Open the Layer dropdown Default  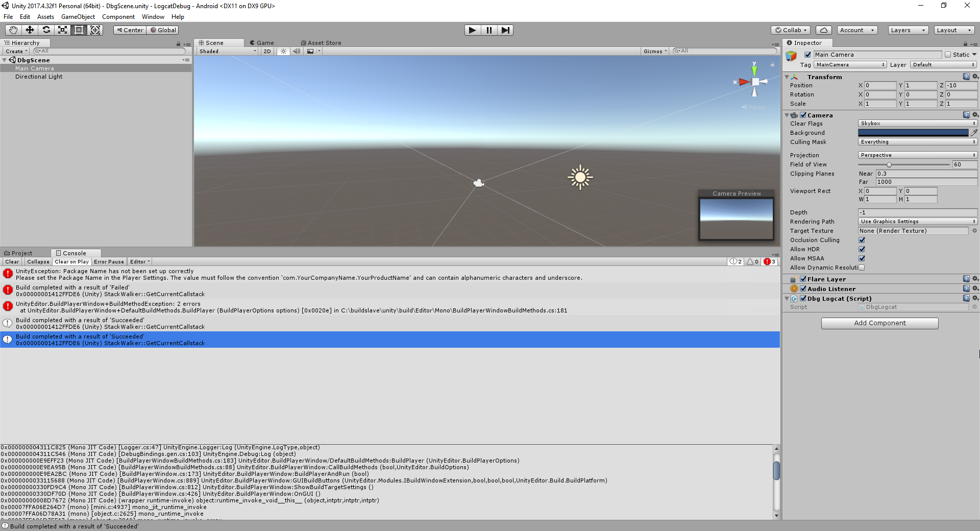pyautogui.click(x=944, y=65)
